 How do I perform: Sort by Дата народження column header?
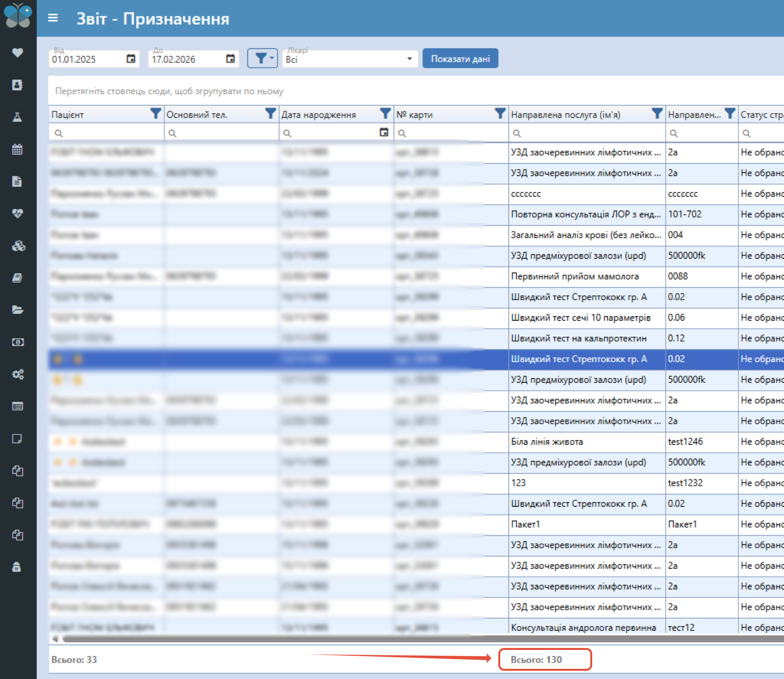(319, 115)
